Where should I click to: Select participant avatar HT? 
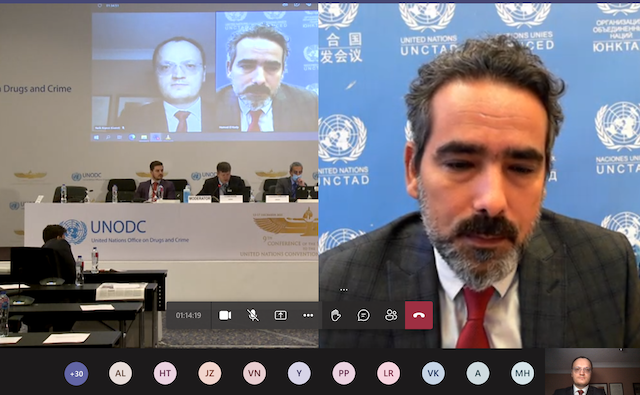click(x=165, y=373)
